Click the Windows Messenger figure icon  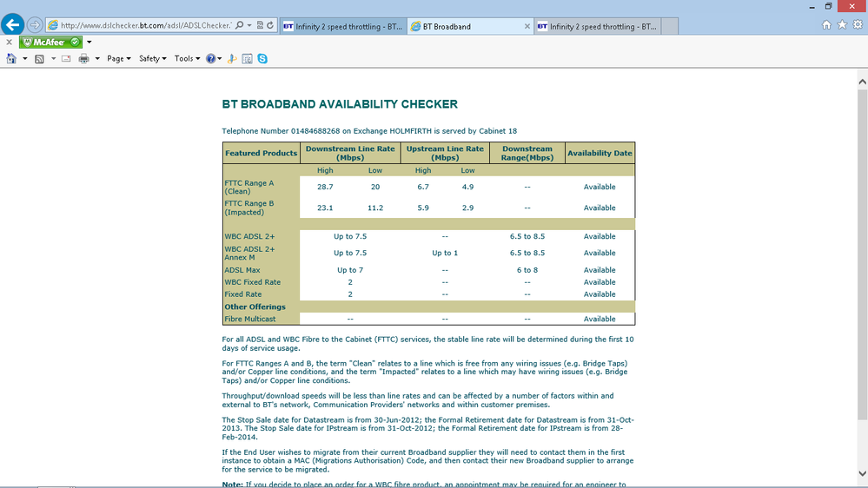[x=232, y=59]
